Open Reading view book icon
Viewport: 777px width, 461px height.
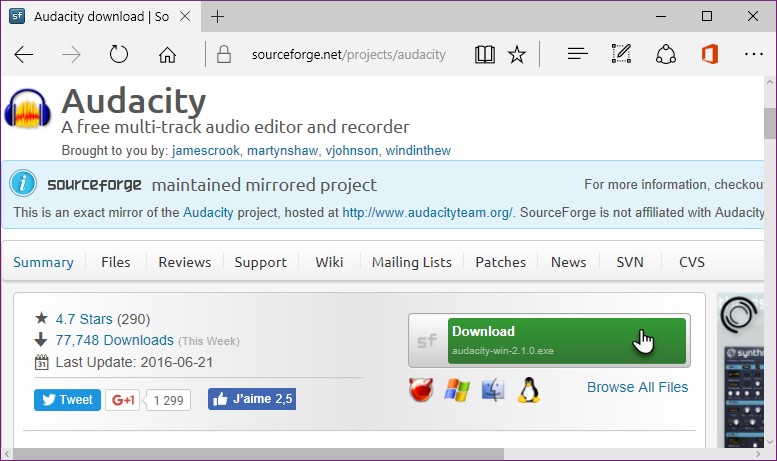pyautogui.click(x=484, y=54)
